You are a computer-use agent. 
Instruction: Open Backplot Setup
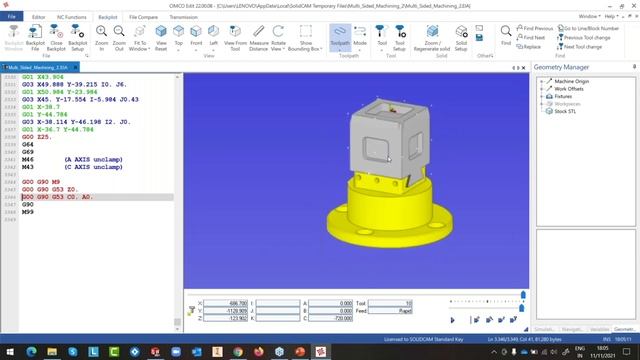click(77, 37)
